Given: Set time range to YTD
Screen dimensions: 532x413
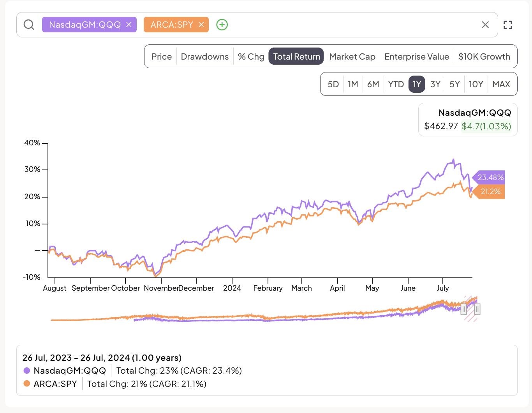Looking at the screenshot, I should point(396,84).
